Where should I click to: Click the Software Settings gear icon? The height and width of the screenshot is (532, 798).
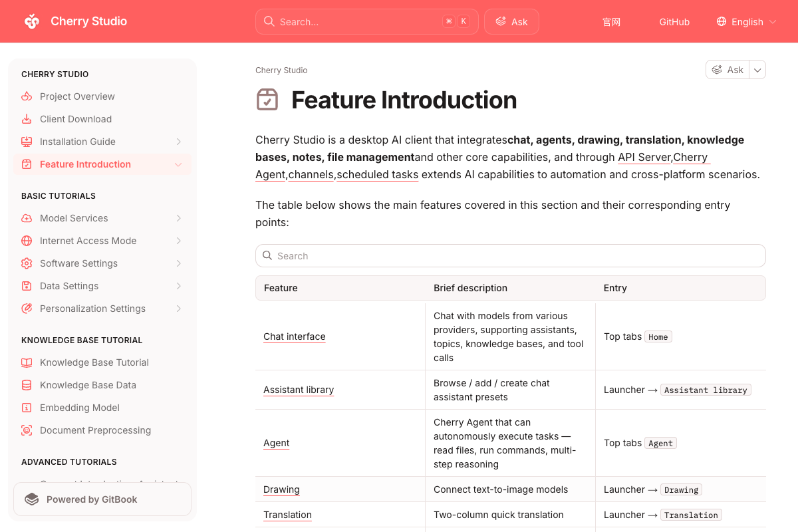[27, 263]
